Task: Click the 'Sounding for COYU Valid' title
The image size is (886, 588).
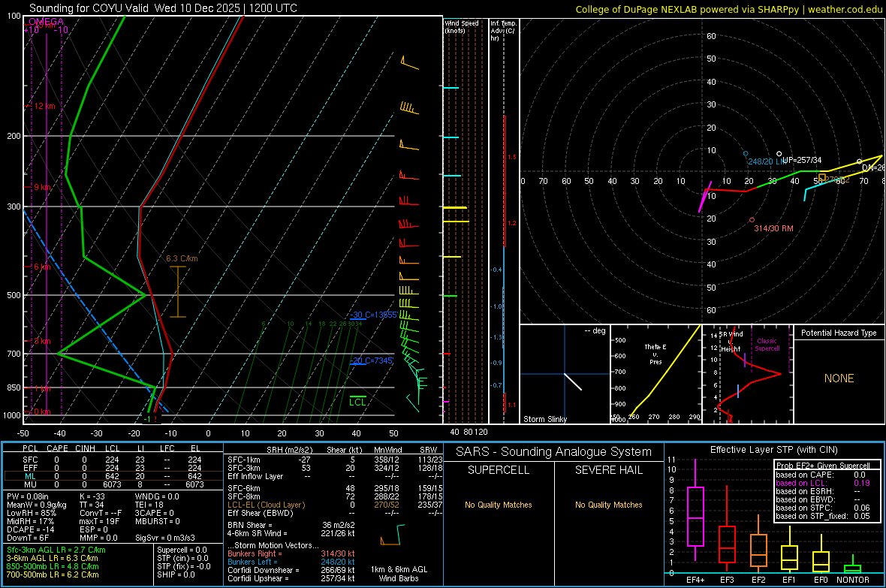Action: tap(88, 8)
